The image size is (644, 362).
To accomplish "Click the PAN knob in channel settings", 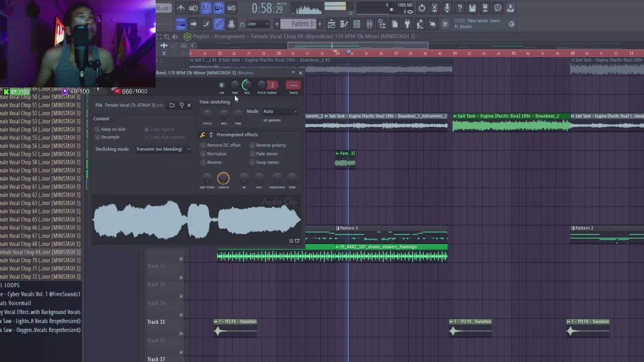I will [x=234, y=85].
